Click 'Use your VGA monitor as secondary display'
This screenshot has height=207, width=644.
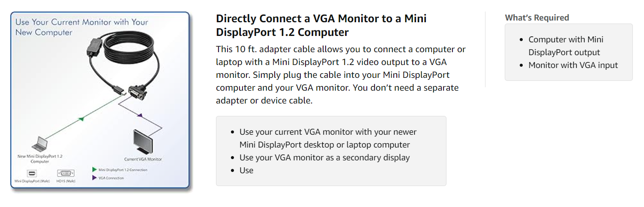324,157
